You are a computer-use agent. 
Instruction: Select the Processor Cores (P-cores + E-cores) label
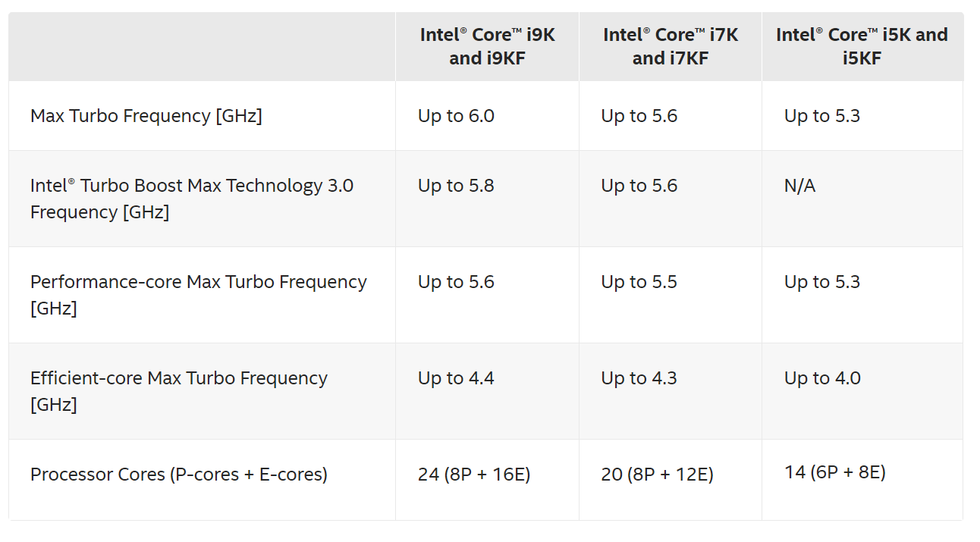point(179,475)
